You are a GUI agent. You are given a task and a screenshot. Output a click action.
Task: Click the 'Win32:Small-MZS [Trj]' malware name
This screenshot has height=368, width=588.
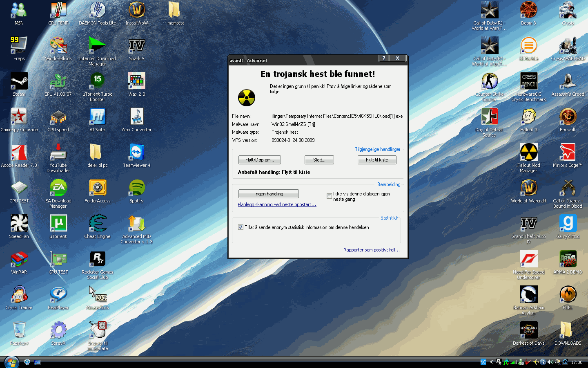[x=293, y=124]
